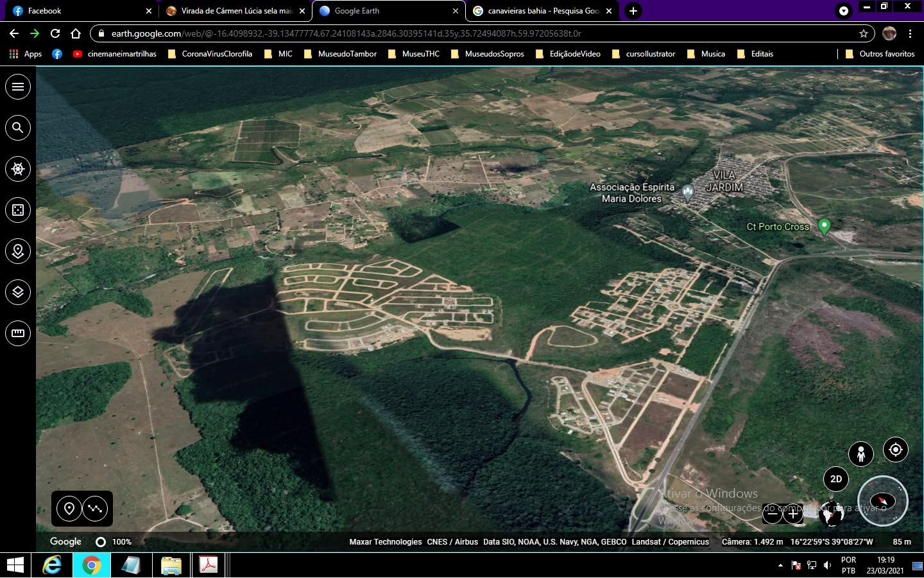Open the Windows Start menu
The height and width of the screenshot is (578, 924).
tap(15, 565)
